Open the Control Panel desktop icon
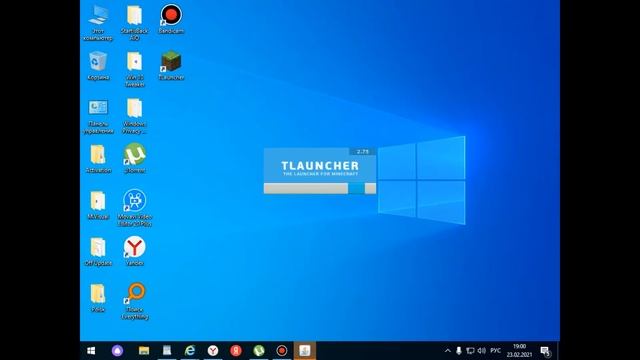 (x=98, y=116)
